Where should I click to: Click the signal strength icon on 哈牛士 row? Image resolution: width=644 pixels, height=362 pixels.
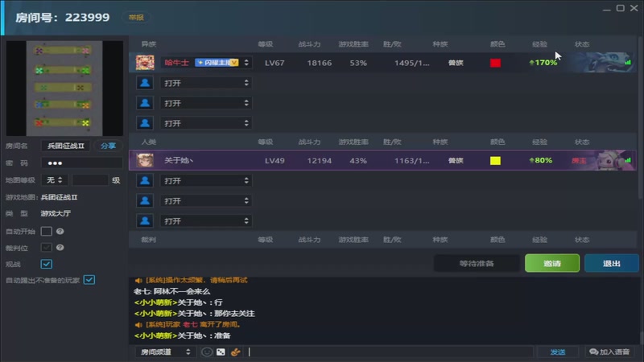point(628,63)
